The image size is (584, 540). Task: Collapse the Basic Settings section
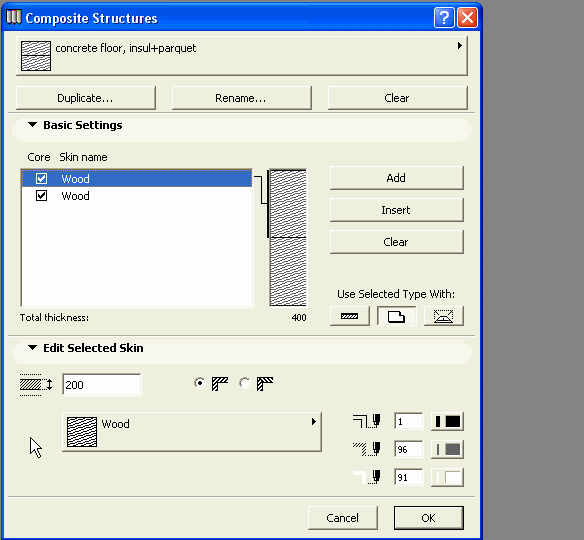tap(32, 125)
